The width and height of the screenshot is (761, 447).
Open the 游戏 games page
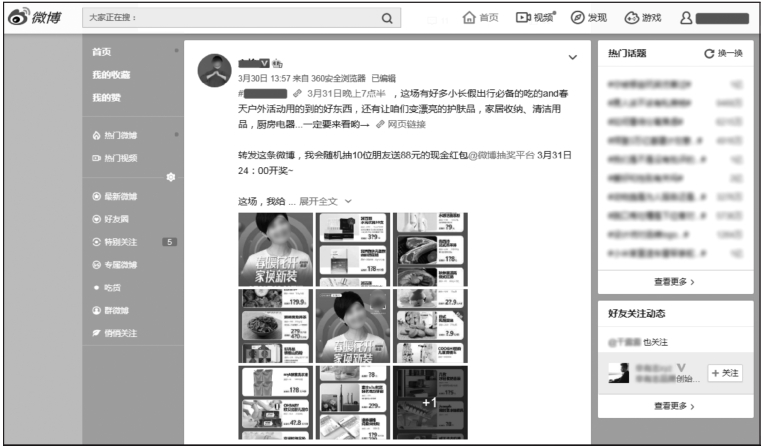[x=643, y=18]
